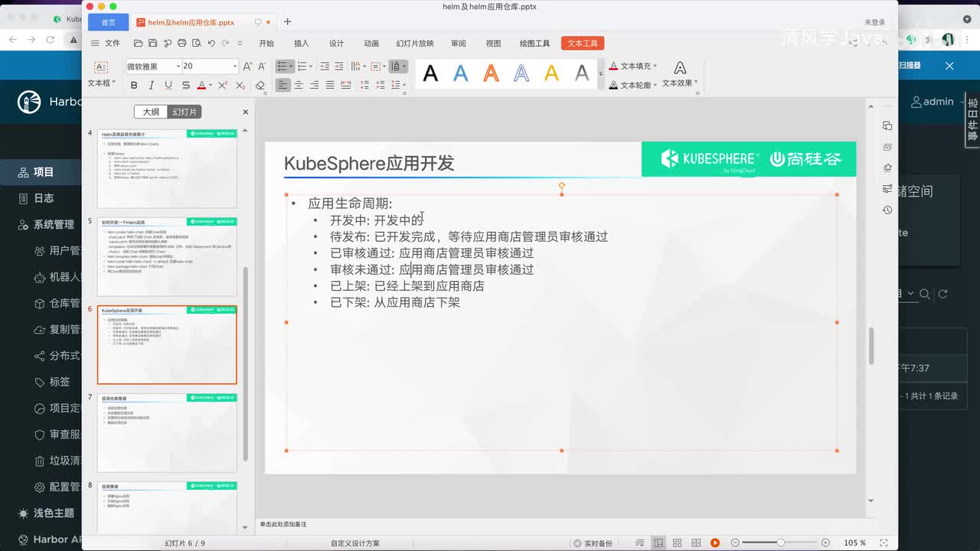Switch to the 动画 ribbon tab
980x551 pixels.
point(371,44)
